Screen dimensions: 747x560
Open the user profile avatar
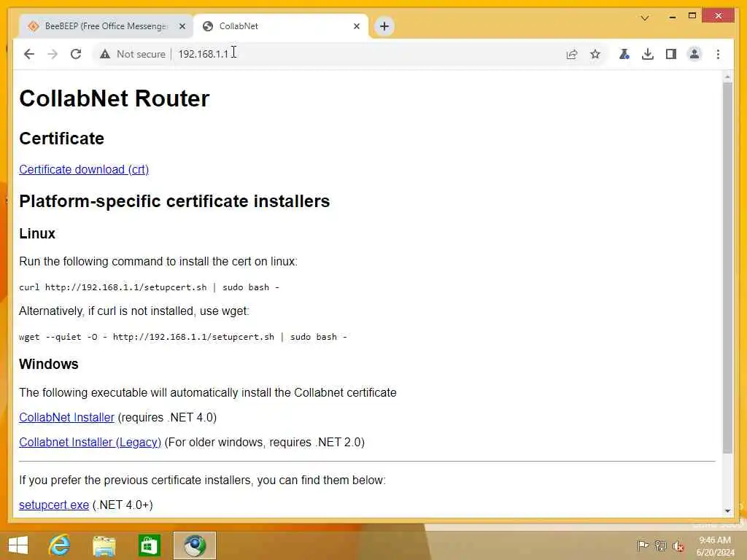coord(694,54)
